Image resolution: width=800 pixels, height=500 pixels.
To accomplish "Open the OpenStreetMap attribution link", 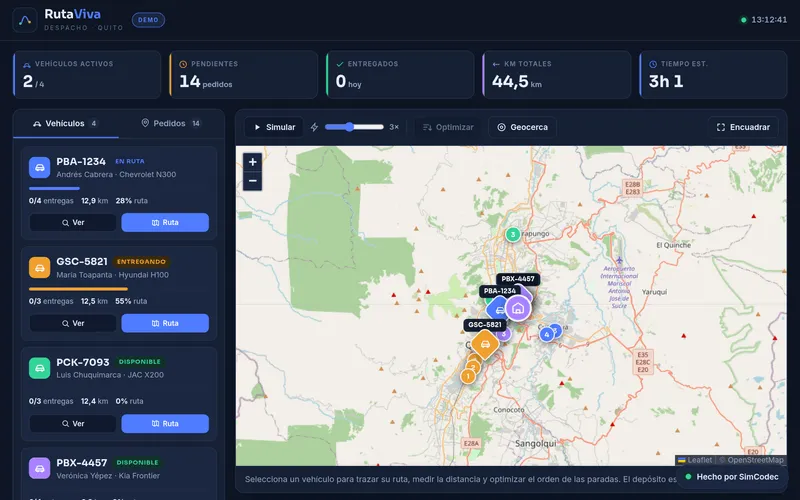I will (x=755, y=460).
